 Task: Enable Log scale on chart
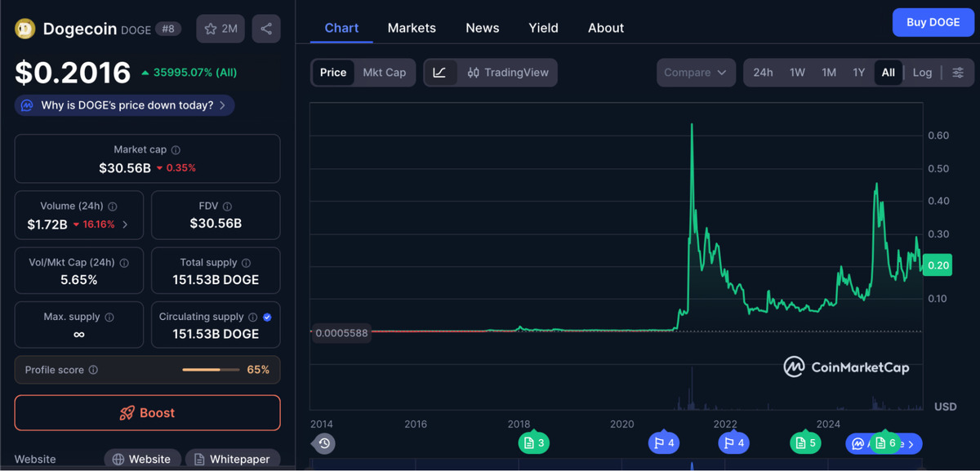point(922,73)
